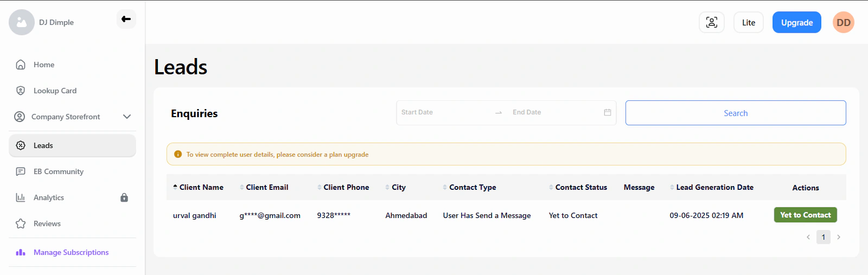Click the blue Upgrade button

[796, 22]
